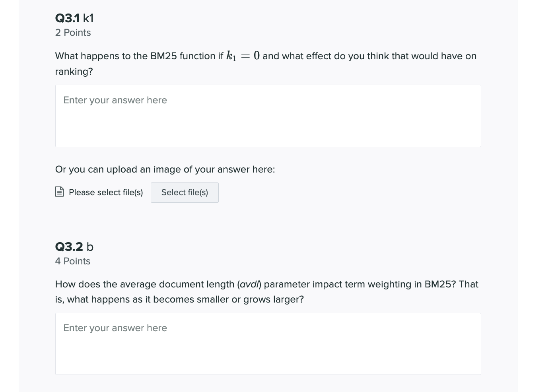
Task: Click the '2 Points' label under Q3.1
Action: 73,33
